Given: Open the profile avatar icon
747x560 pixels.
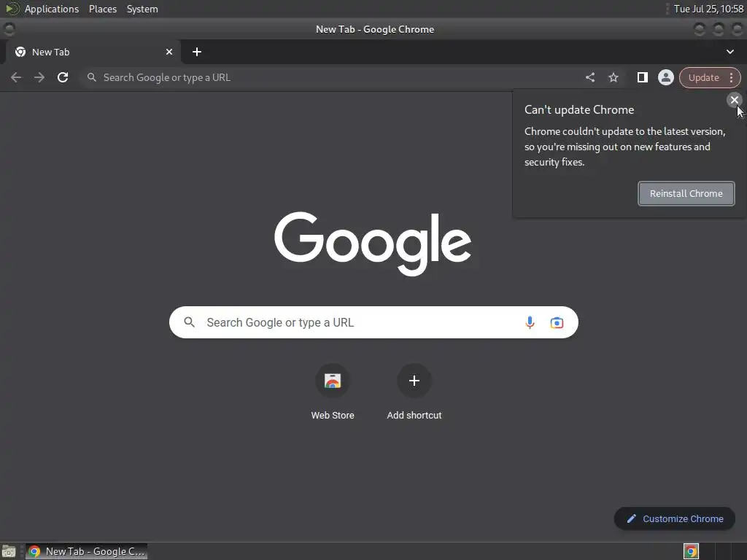Looking at the screenshot, I should pyautogui.click(x=665, y=77).
